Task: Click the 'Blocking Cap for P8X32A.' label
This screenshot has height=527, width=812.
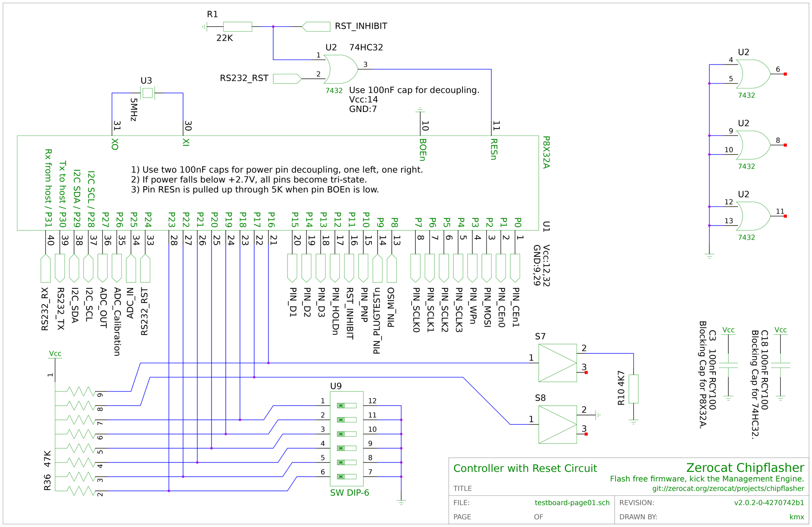Action: pos(702,375)
